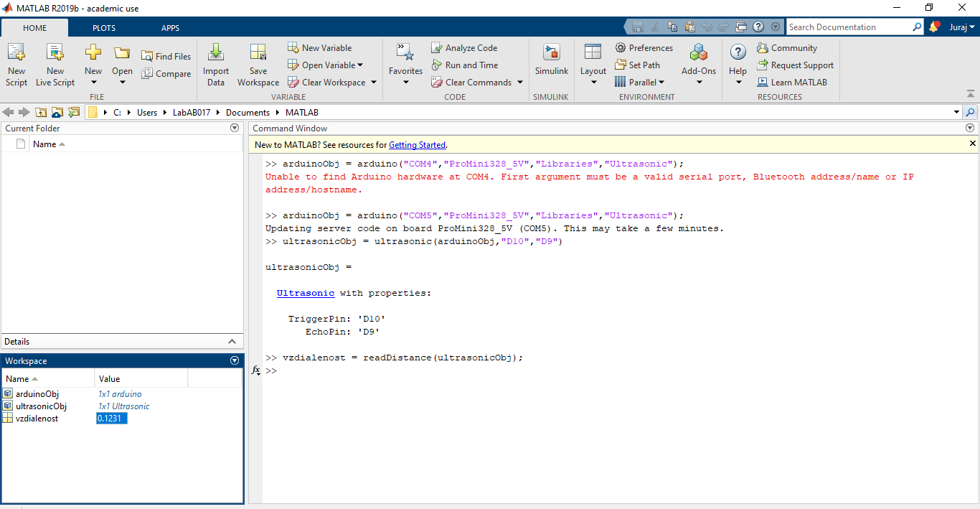Viewport: 980px width, 509px height.
Task: Click Clear Commands
Action: pyautogui.click(x=471, y=82)
